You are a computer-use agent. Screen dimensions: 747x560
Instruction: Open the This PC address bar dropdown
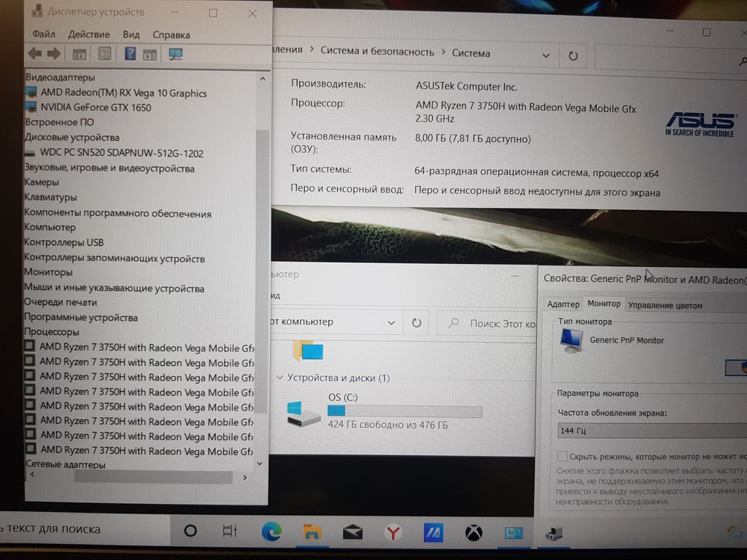(391, 323)
